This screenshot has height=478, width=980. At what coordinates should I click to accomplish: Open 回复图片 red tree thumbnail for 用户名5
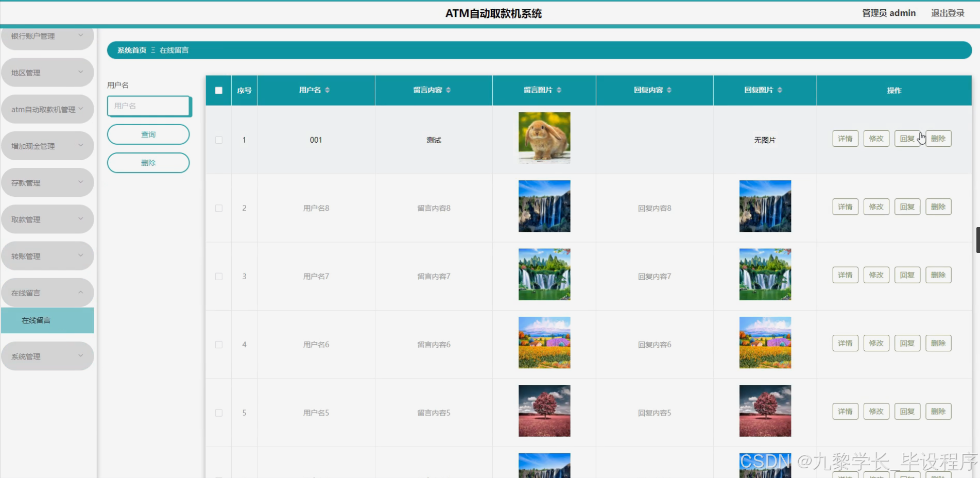(x=765, y=411)
